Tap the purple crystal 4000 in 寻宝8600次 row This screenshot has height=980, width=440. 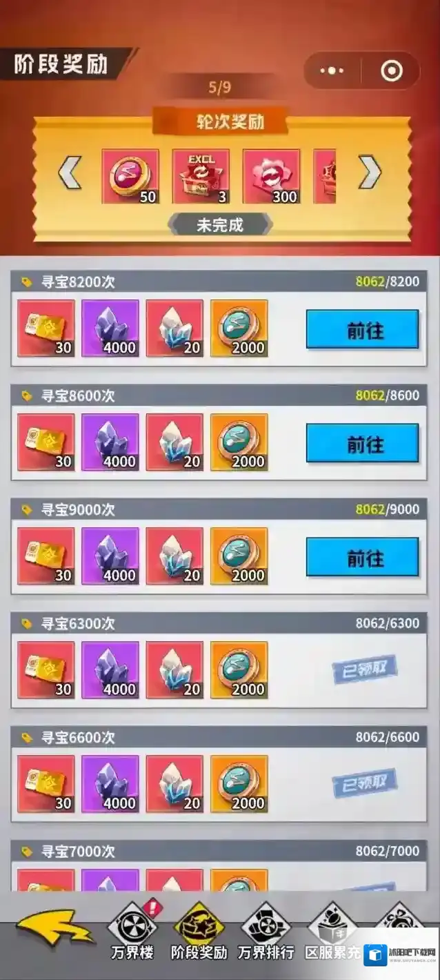point(110,442)
